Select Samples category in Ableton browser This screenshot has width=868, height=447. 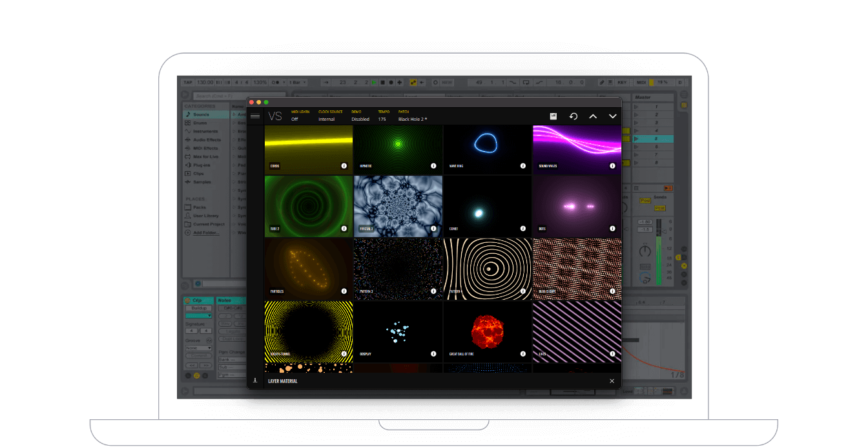click(x=205, y=182)
